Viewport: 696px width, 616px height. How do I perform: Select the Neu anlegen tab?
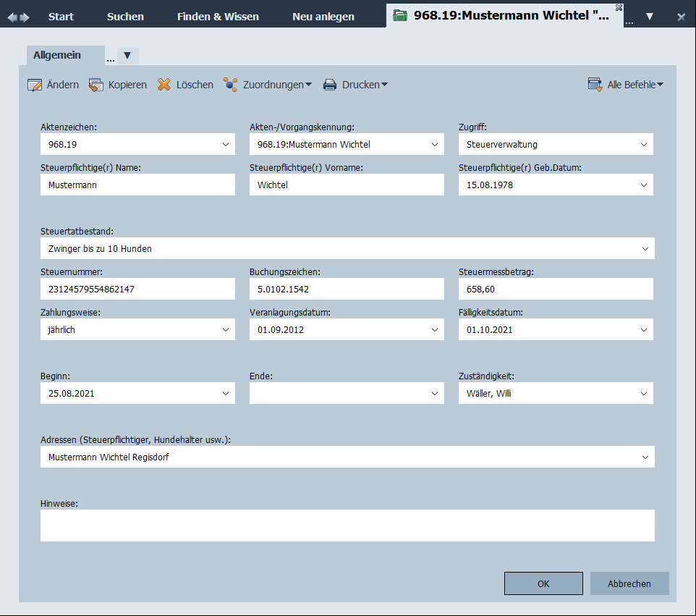[323, 17]
